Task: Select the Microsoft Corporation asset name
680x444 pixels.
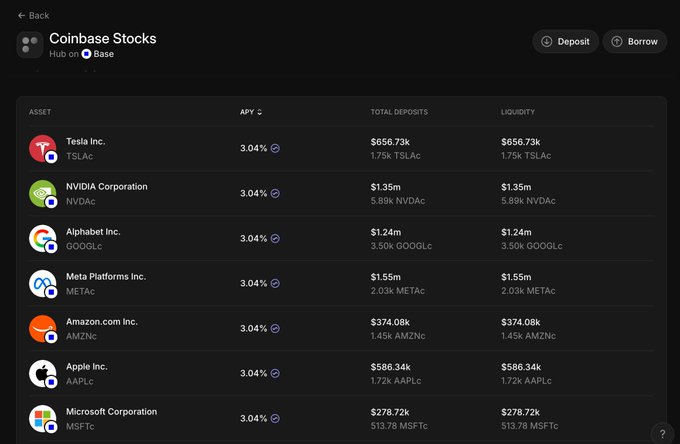Action: tap(111, 412)
